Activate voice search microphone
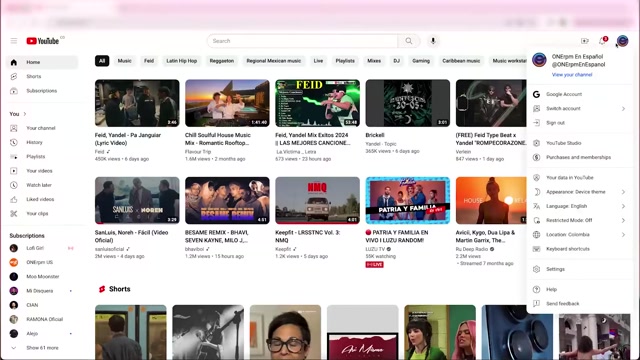The width and height of the screenshot is (640, 360). click(433, 41)
